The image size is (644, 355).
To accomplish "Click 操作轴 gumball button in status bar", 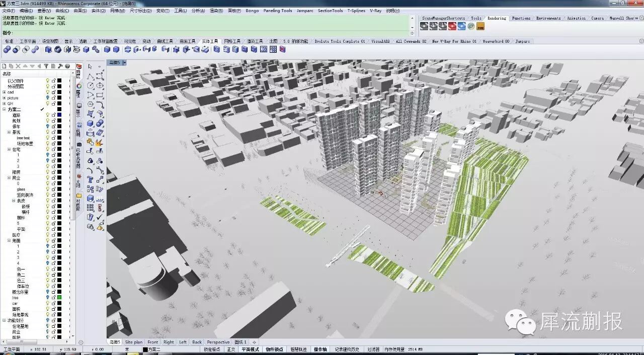I will (320, 349).
